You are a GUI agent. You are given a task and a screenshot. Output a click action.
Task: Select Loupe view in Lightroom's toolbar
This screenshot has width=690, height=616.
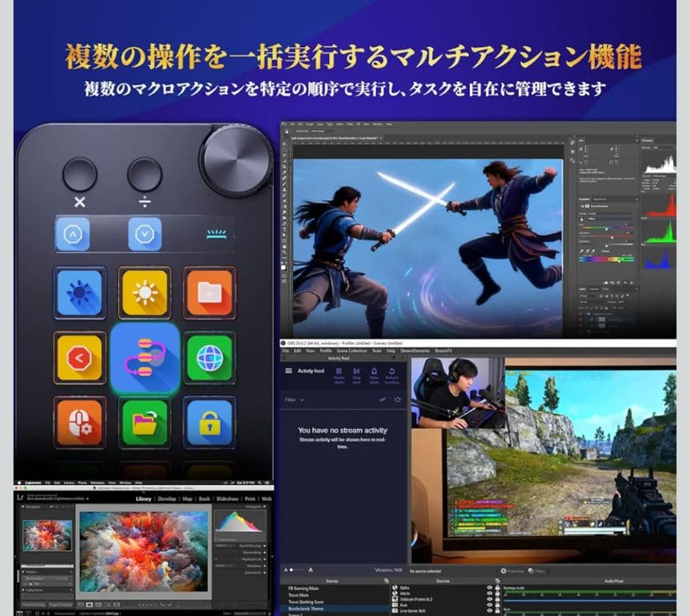(89, 605)
